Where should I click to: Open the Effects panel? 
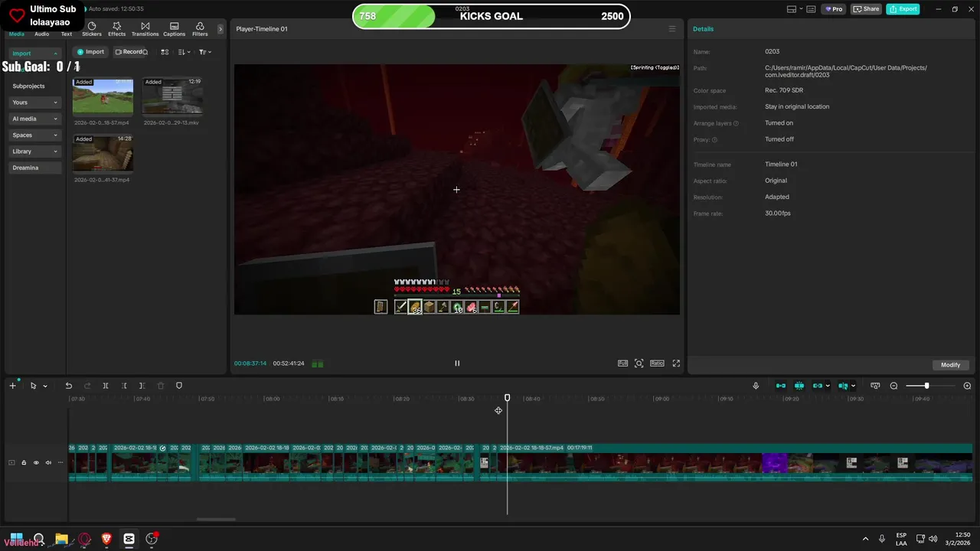116,29
